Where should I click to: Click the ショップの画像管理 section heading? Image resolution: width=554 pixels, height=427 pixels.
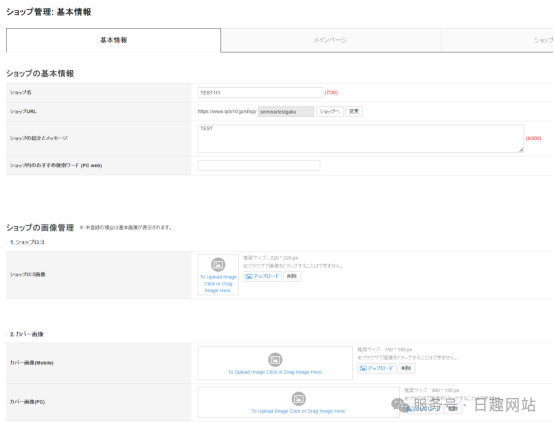point(40,227)
